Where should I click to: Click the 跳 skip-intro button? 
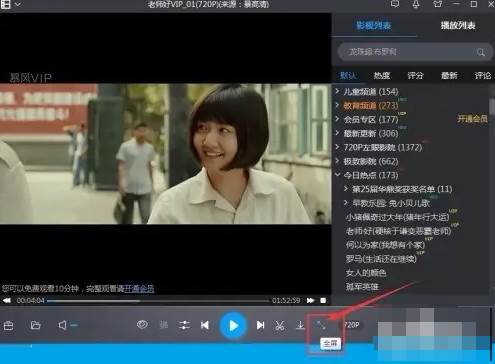[164, 325]
